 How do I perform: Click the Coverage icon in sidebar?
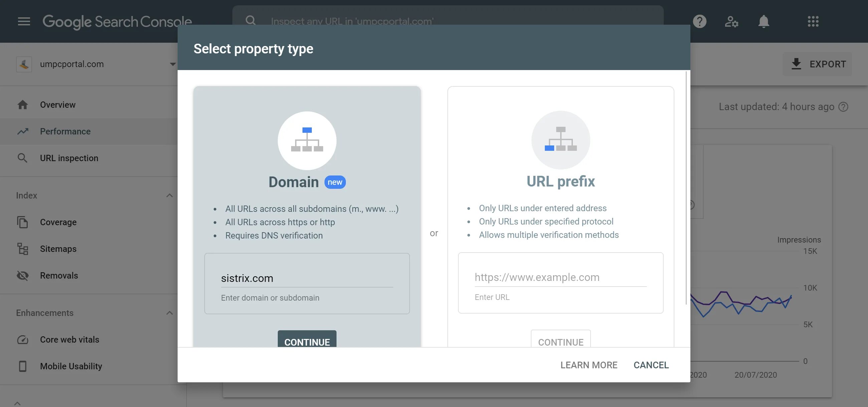pos(22,222)
